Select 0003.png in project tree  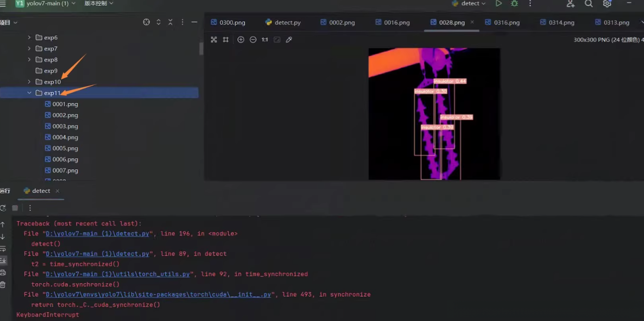[61, 126]
